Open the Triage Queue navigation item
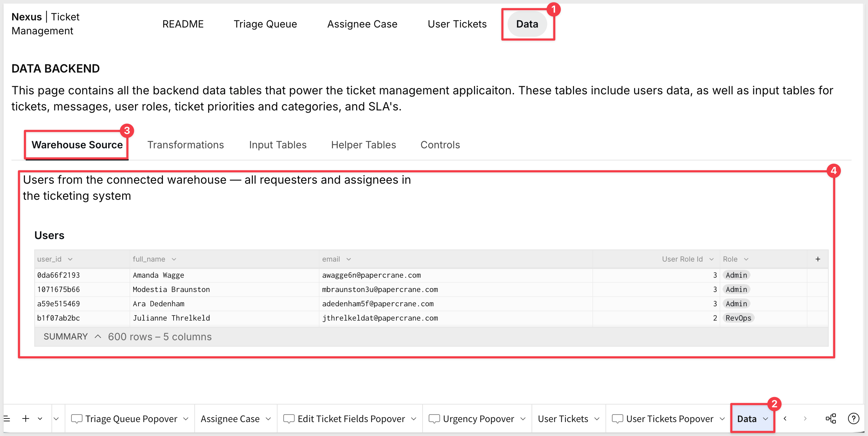 tap(265, 24)
